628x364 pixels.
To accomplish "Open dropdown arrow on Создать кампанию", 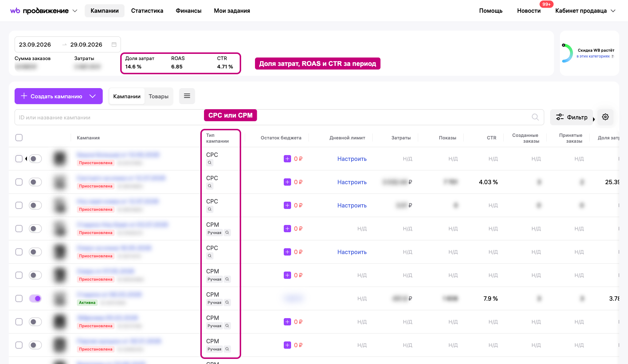I will pyautogui.click(x=93, y=96).
